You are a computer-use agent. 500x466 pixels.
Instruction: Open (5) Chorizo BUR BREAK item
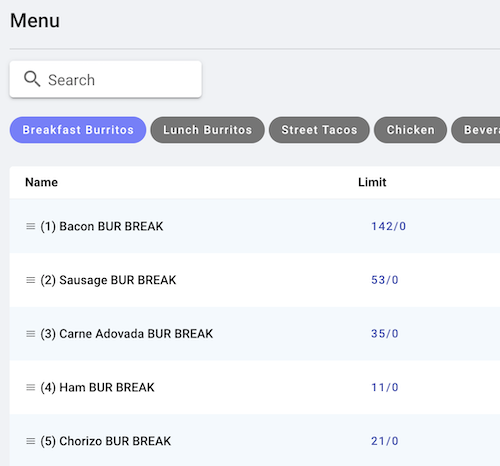coord(105,441)
